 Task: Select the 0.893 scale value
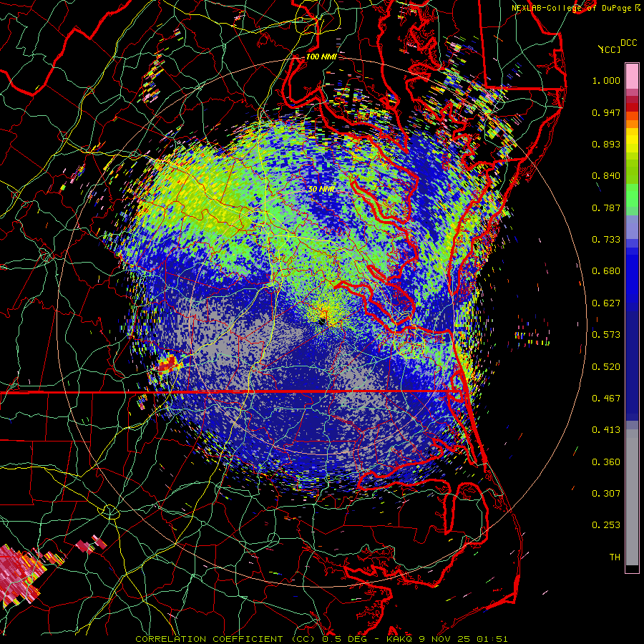606,144
